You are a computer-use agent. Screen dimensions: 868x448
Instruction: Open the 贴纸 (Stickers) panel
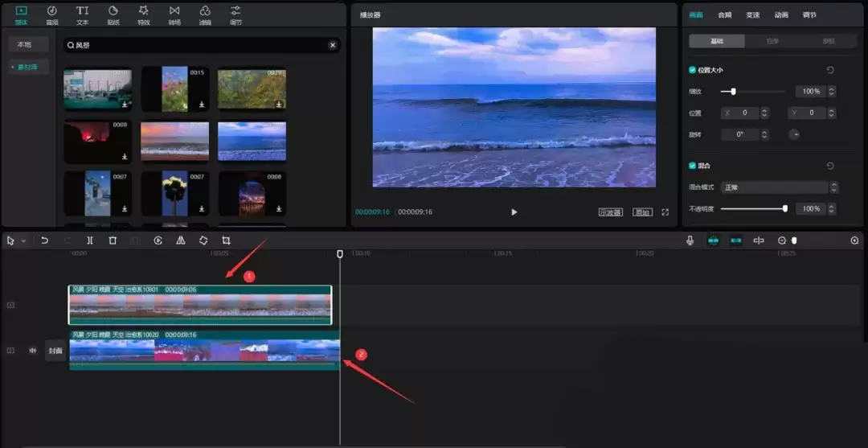113,14
